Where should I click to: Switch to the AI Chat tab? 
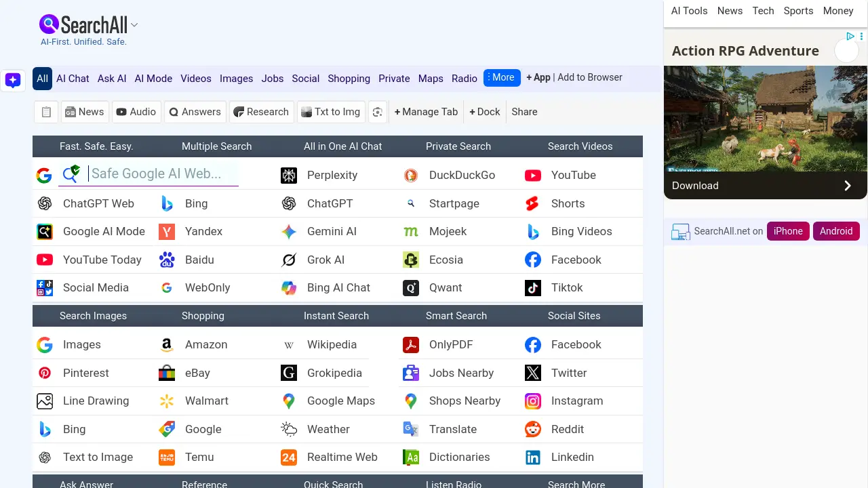click(73, 79)
